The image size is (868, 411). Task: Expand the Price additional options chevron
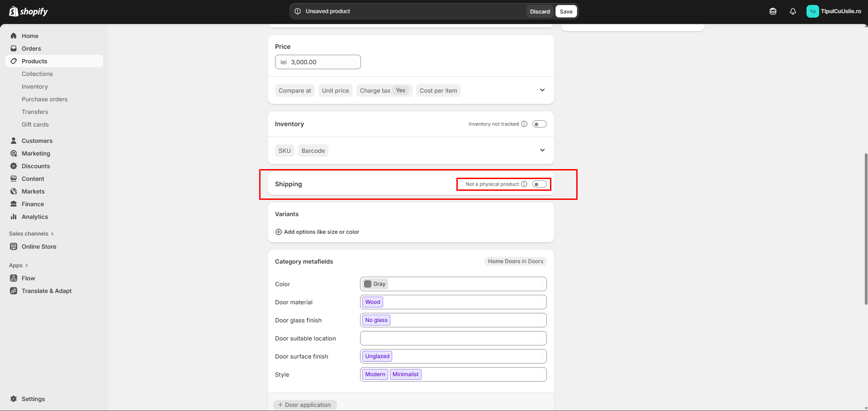point(542,90)
